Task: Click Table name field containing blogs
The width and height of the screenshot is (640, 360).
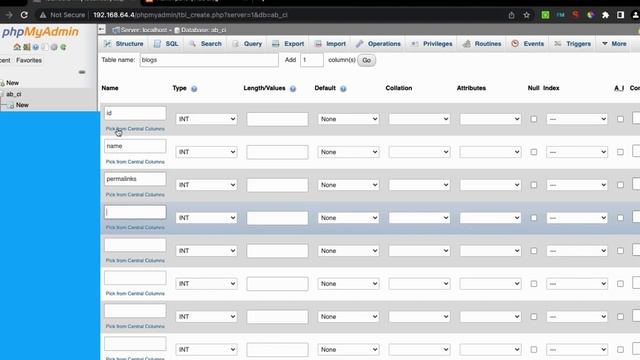Action: point(209,60)
